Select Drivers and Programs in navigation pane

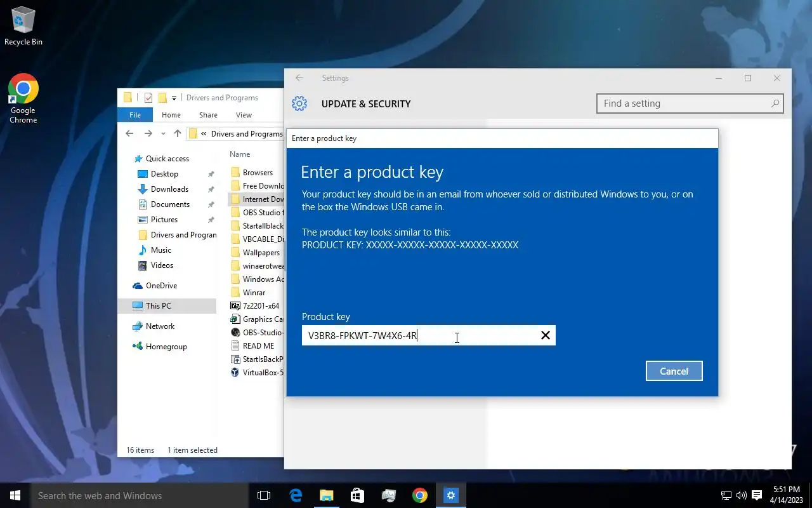(183, 235)
